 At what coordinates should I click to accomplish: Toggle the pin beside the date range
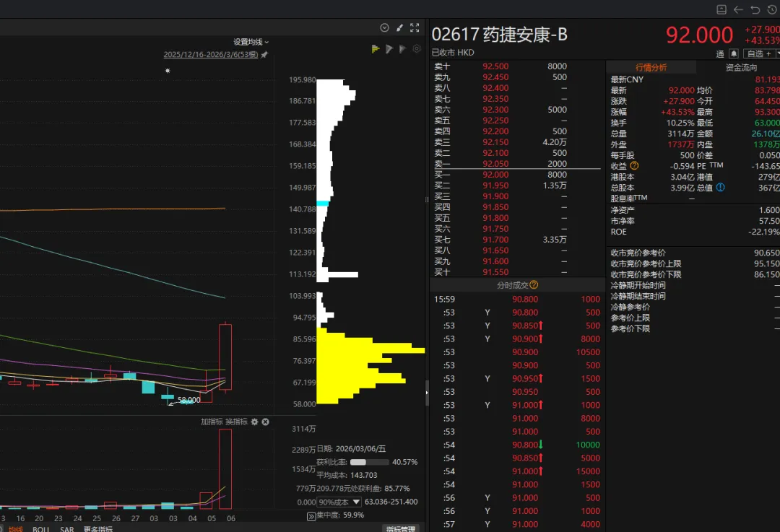pyautogui.click(x=264, y=55)
